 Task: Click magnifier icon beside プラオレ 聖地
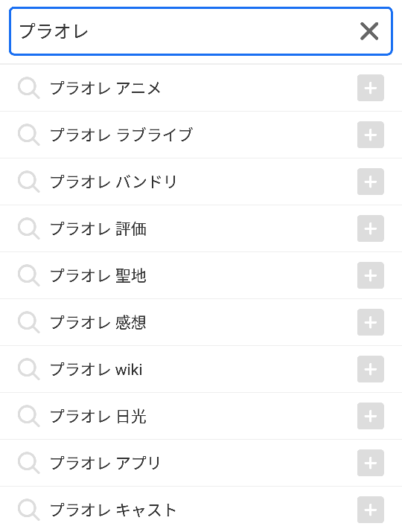click(29, 275)
